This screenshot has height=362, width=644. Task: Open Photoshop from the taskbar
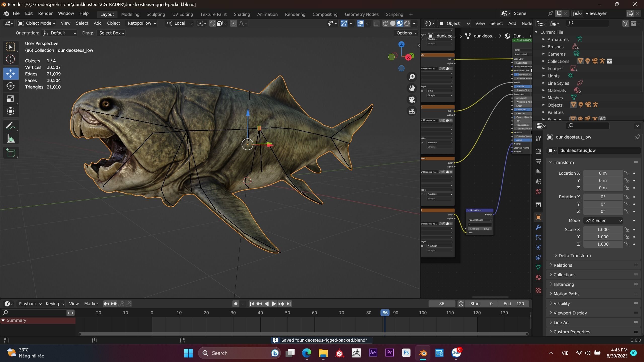[406, 353]
